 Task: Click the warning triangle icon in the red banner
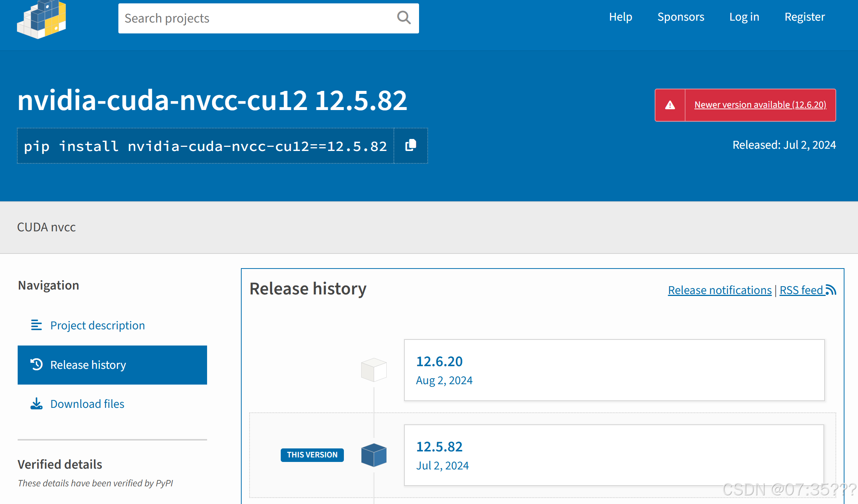(x=670, y=105)
